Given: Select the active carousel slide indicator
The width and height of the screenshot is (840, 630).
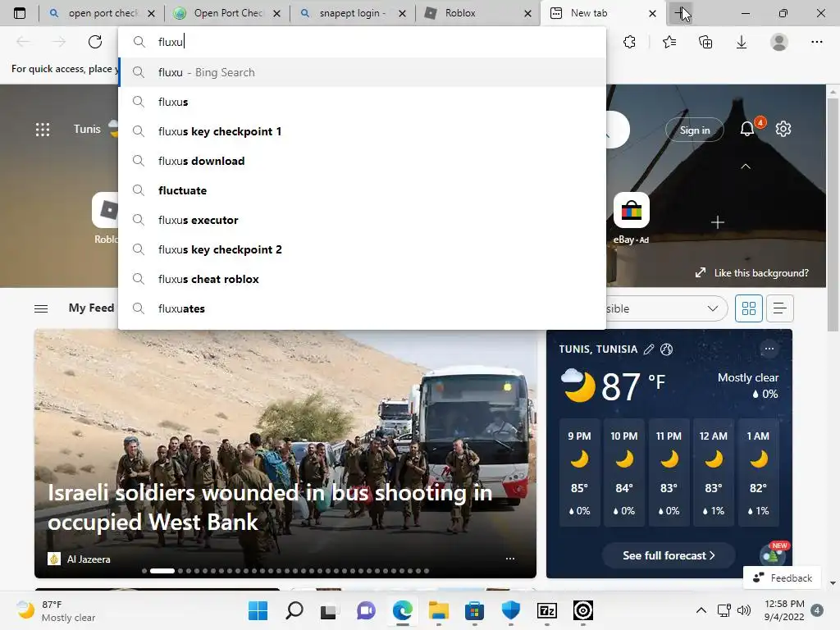Looking at the screenshot, I should click(x=162, y=571).
